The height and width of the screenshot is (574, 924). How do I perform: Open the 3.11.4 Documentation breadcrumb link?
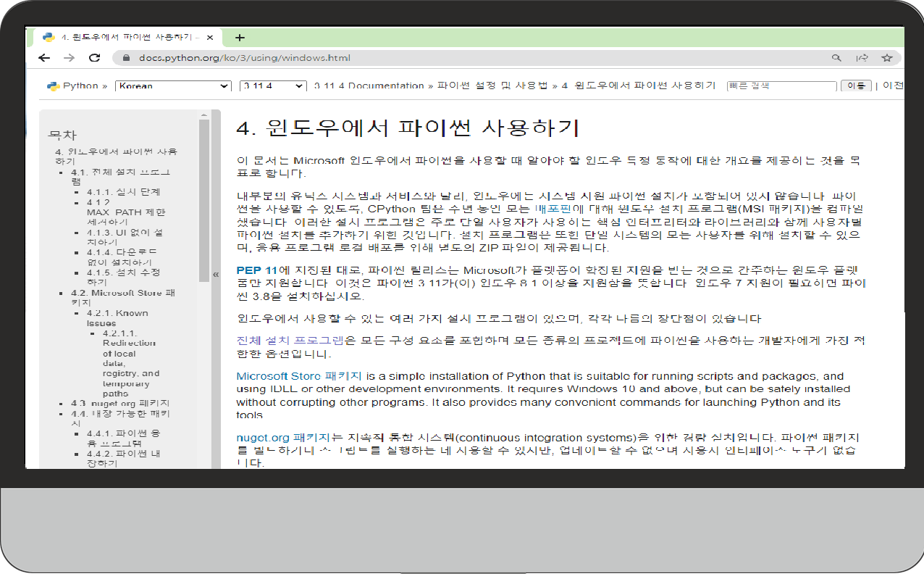click(369, 86)
